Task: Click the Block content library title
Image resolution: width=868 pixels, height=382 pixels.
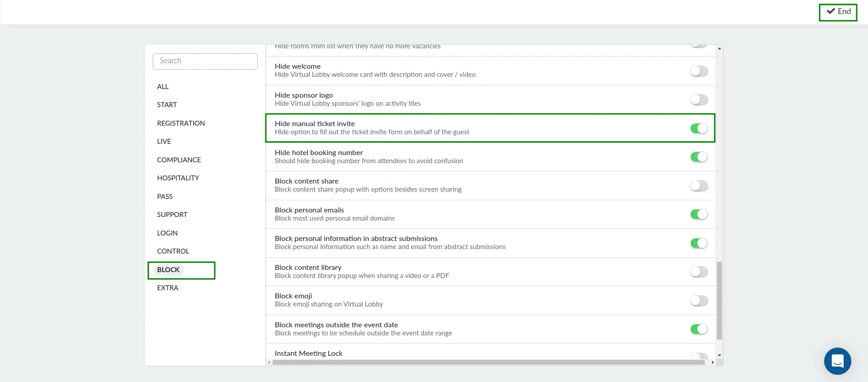Action: [x=308, y=268]
